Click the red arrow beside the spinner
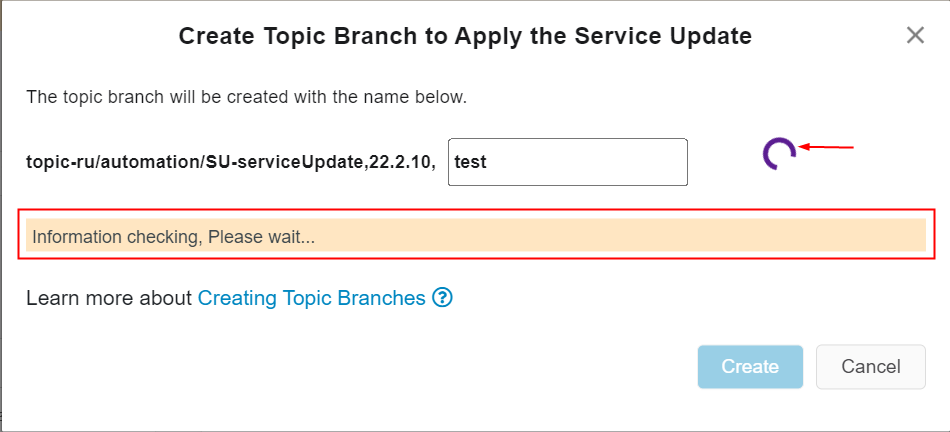950x432 pixels. pyautogui.click(x=826, y=148)
